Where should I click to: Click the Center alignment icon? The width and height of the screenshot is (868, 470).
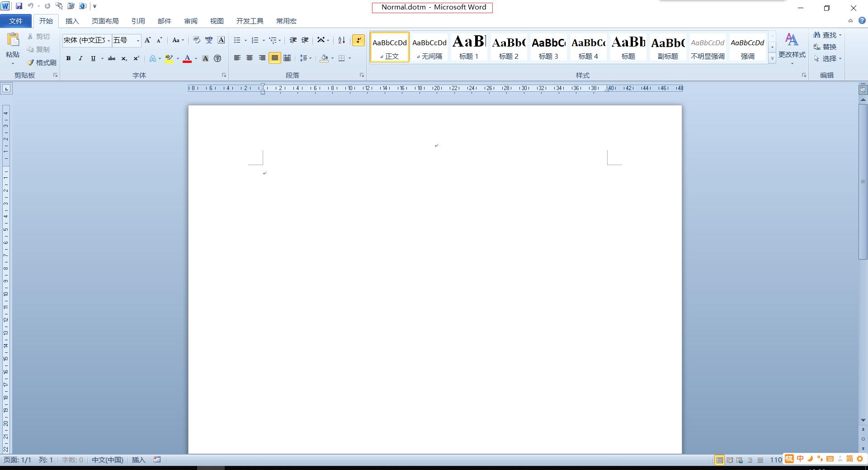[x=250, y=58]
